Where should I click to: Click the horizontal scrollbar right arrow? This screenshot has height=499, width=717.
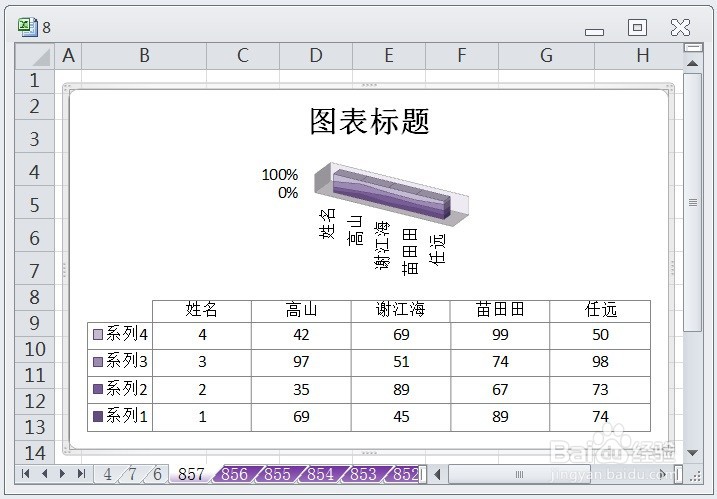[663, 474]
